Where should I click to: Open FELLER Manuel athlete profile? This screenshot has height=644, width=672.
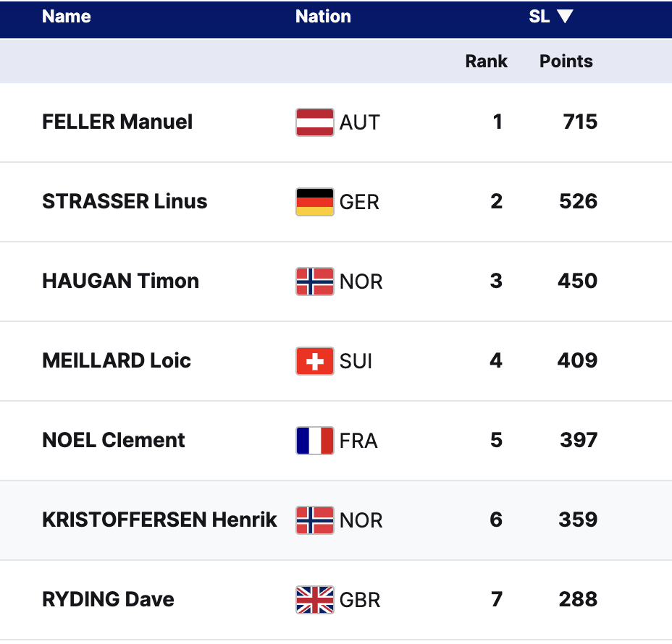117,122
